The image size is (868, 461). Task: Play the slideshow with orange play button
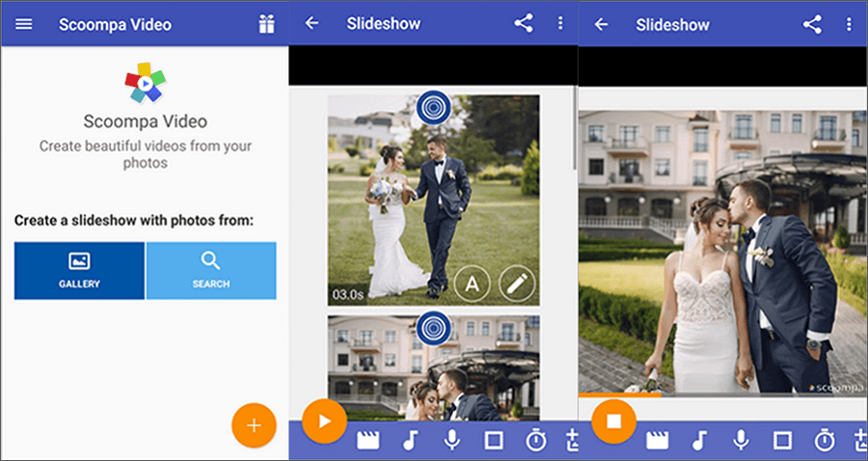[x=324, y=421]
